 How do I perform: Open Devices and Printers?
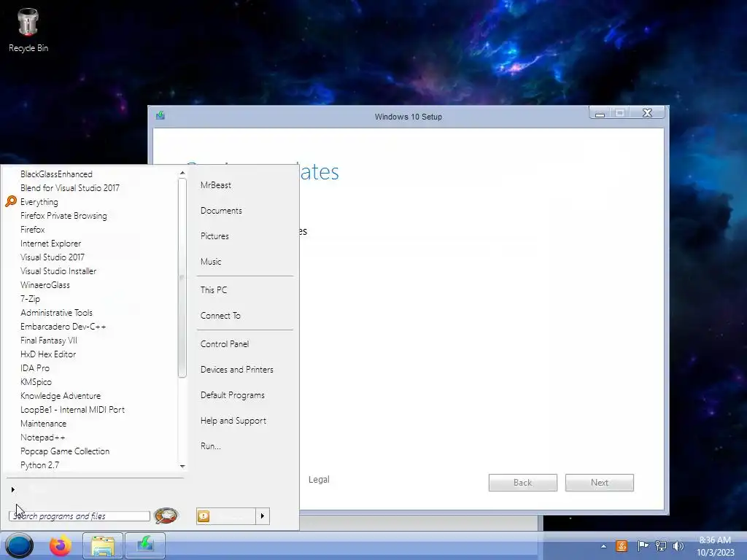237,370
